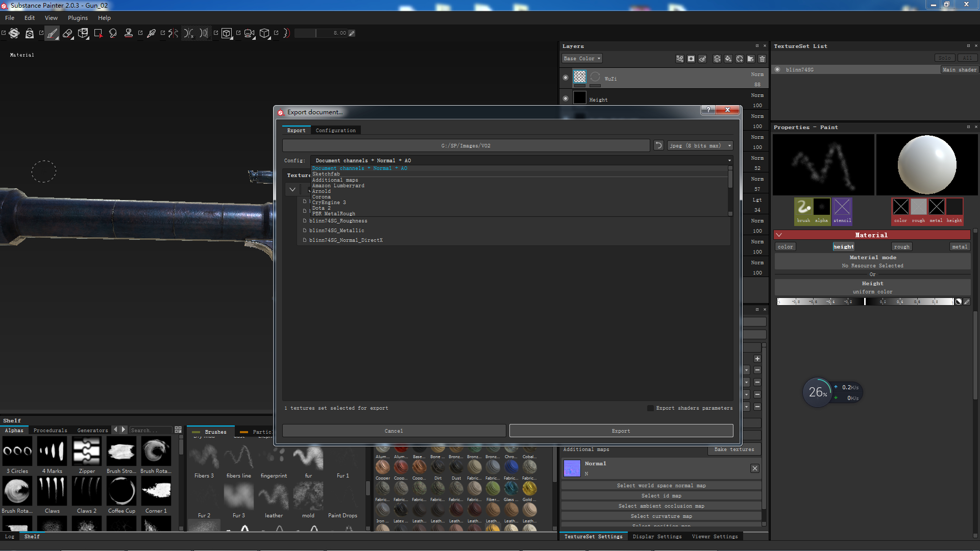Select the Clone stamp tool

point(129,33)
